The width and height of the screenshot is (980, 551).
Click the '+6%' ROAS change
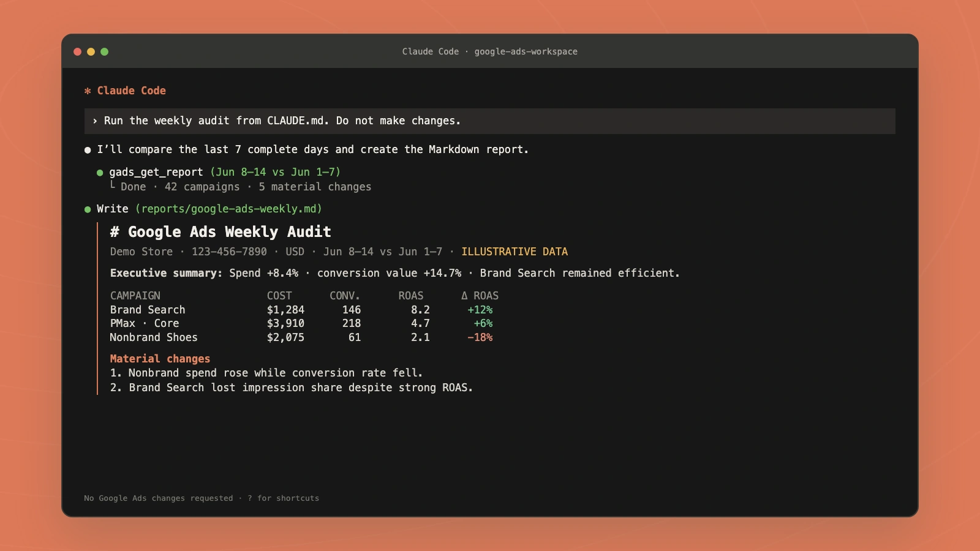483,323
